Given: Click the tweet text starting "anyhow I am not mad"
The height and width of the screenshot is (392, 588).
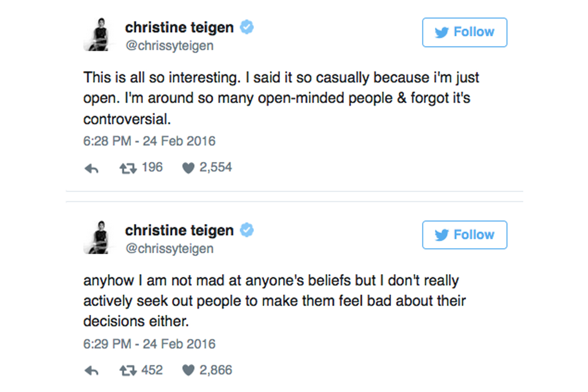Looking at the screenshot, I should tap(274, 301).
